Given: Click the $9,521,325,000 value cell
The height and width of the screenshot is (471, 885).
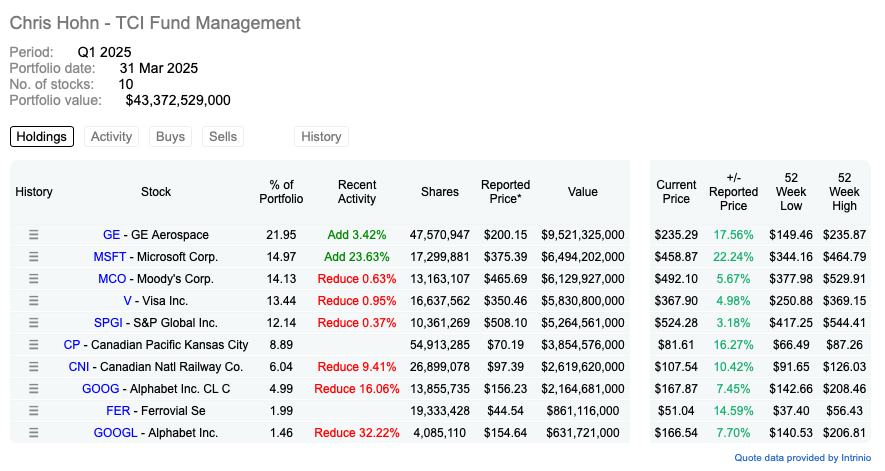Looking at the screenshot, I should [582, 235].
